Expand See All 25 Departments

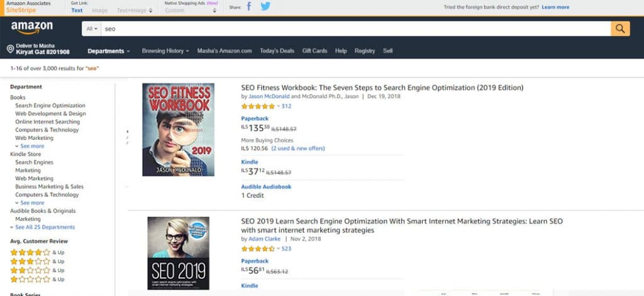click(x=43, y=227)
